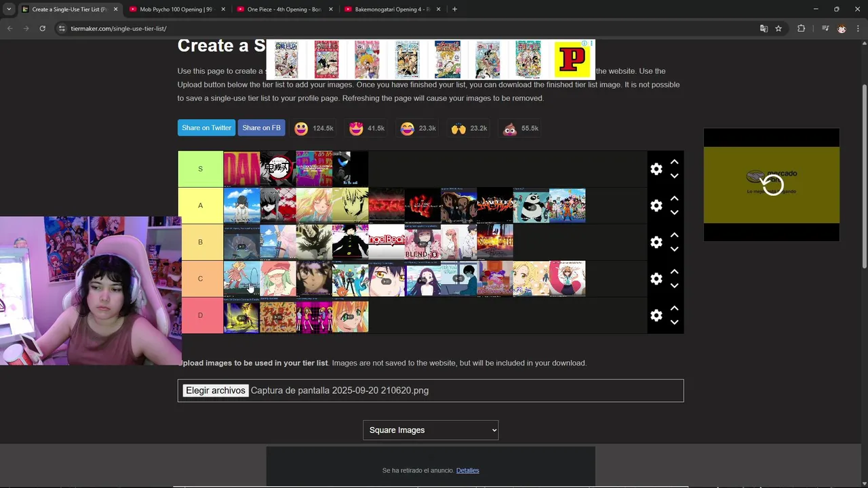Select the Angel Beats thumbnail in B tier
The image size is (868, 488).
coord(387,242)
